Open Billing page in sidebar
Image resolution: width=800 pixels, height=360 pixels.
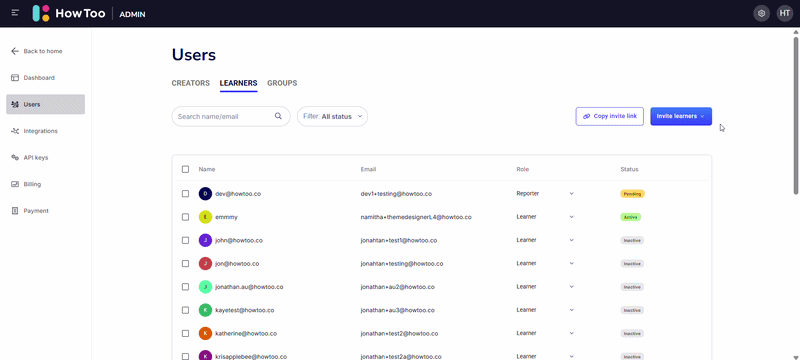pyautogui.click(x=45, y=184)
